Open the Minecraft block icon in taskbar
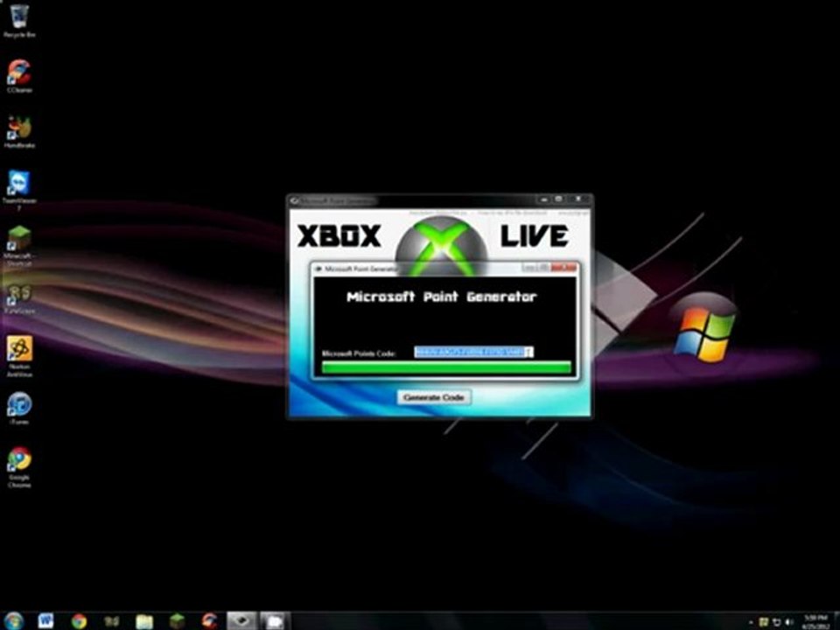The width and height of the screenshot is (840, 630). [x=177, y=621]
